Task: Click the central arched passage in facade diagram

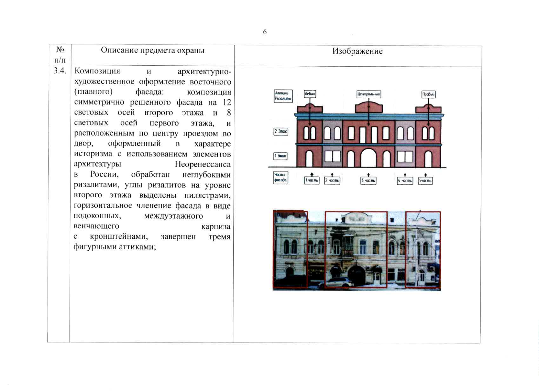Action: point(369,158)
